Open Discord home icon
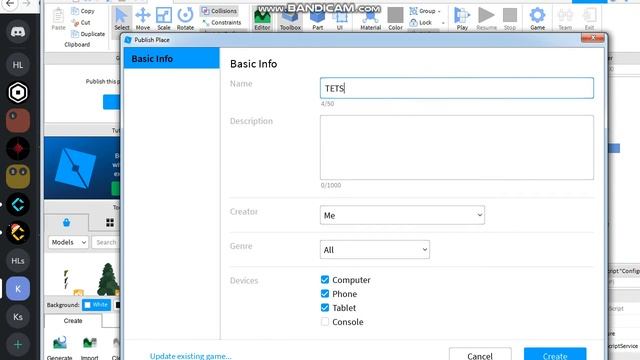The height and width of the screenshot is (360, 640). tap(18, 32)
